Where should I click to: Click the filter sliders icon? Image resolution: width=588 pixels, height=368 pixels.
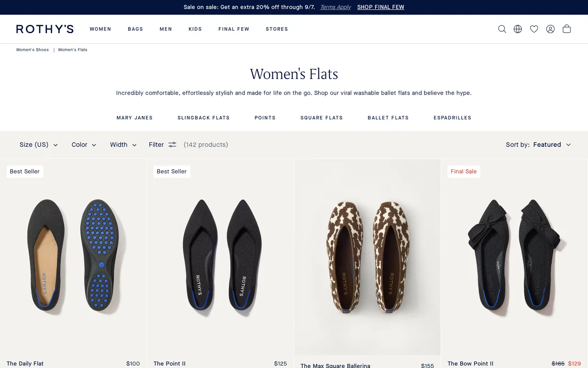click(172, 144)
